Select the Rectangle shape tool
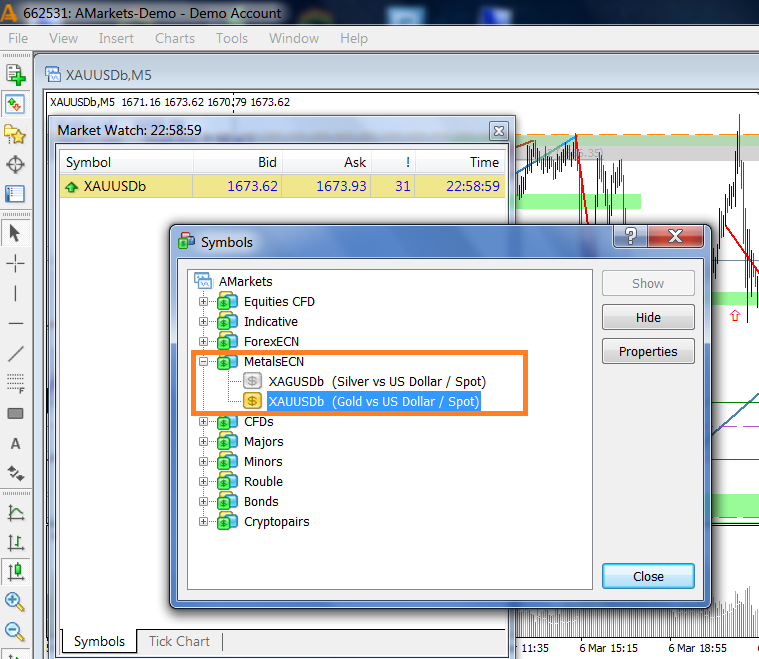Image resolution: width=759 pixels, height=659 pixels. (x=15, y=414)
